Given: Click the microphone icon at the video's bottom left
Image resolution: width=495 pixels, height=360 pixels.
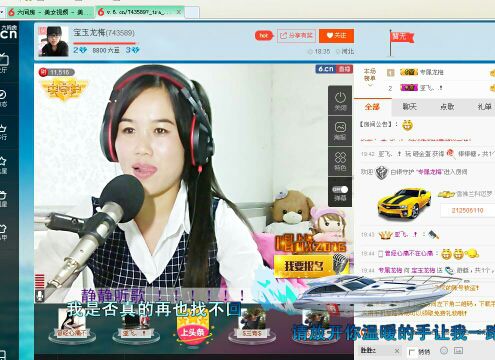Looking at the screenshot, I should tap(40, 295).
